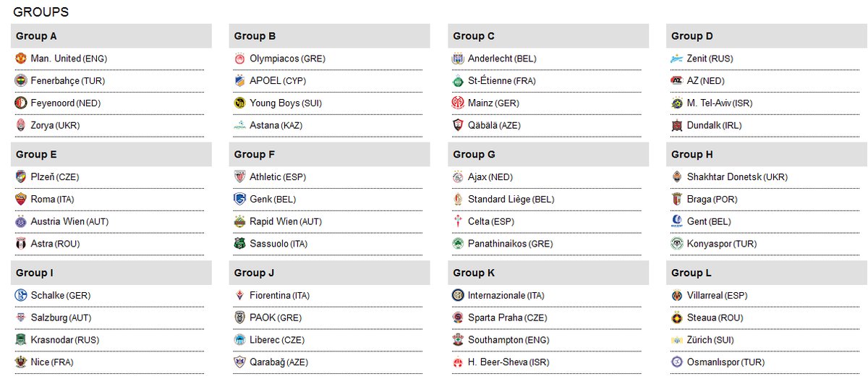Click the Southampton club crest icon
The width and height of the screenshot is (868, 384).
(458, 341)
